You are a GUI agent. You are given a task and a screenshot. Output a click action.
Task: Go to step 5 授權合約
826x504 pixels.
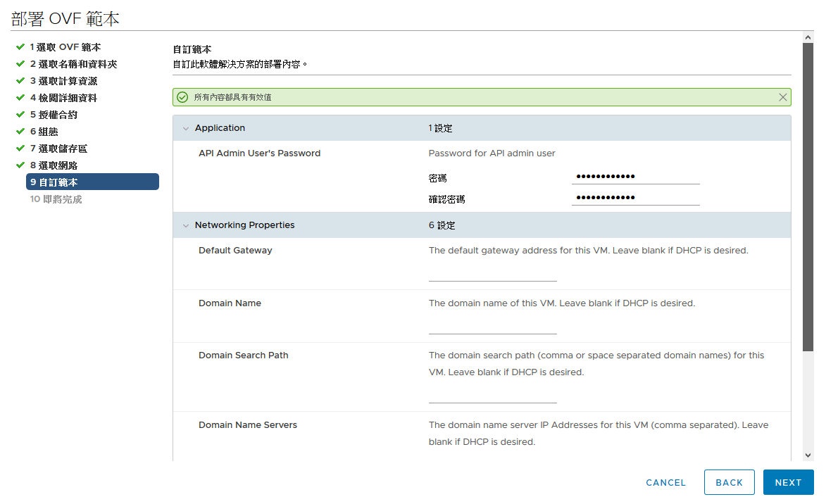tap(54, 115)
